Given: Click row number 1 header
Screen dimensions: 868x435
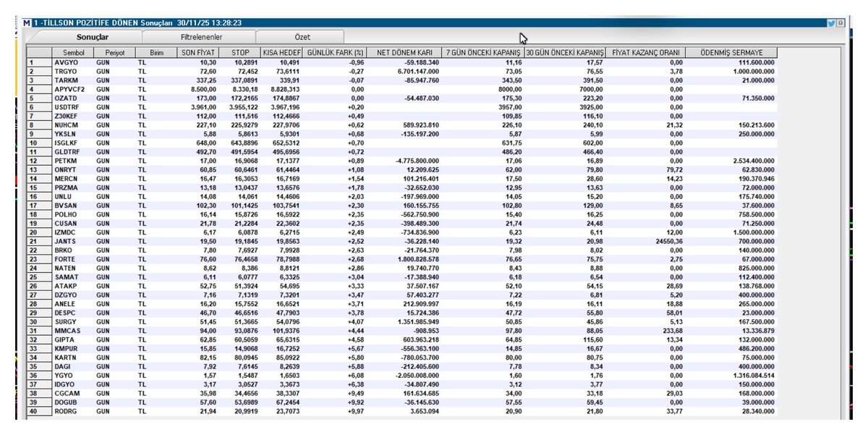Looking at the screenshot, I should pyautogui.click(x=40, y=62).
